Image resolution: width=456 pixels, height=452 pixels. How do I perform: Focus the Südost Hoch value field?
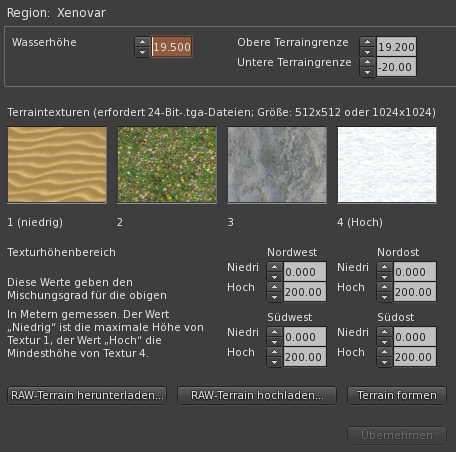(415, 357)
